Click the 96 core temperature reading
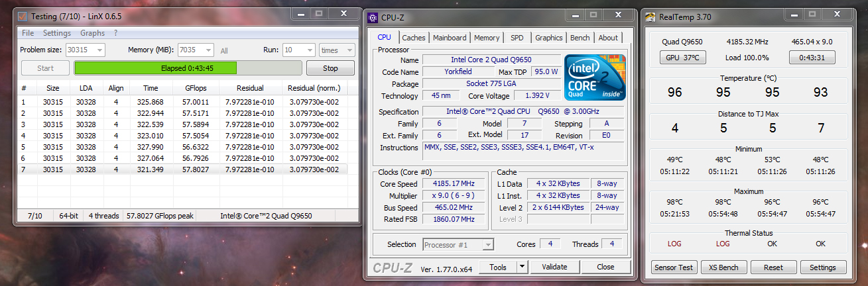This screenshot has height=286, width=868. pyautogui.click(x=675, y=93)
